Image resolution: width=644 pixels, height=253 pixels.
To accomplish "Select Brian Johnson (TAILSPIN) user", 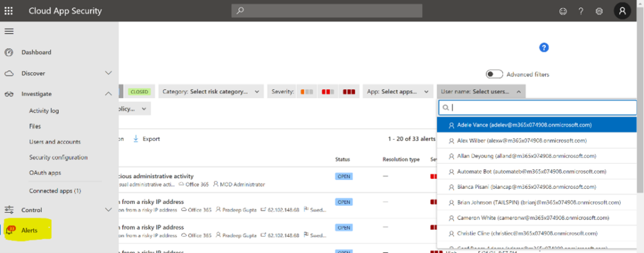I will click(x=537, y=203).
